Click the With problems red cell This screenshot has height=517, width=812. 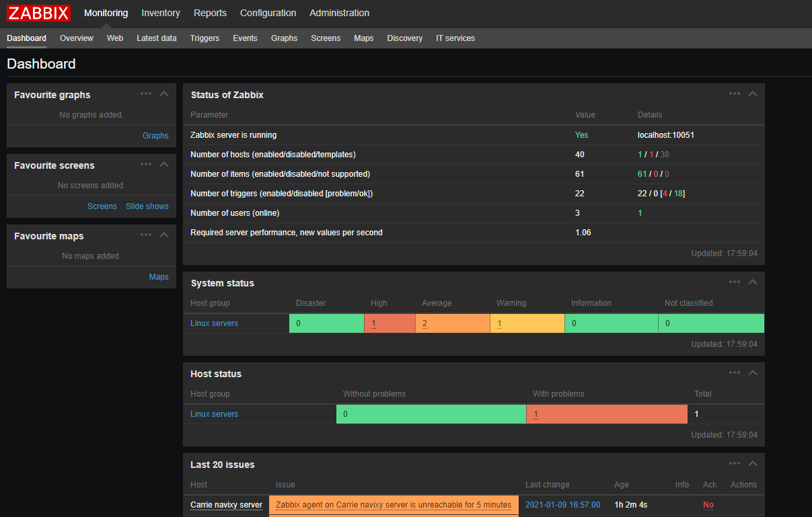pos(607,414)
